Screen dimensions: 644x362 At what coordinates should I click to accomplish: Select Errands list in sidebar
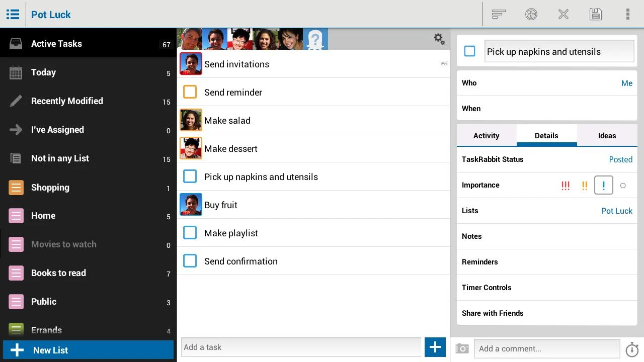[x=88, y=330]
